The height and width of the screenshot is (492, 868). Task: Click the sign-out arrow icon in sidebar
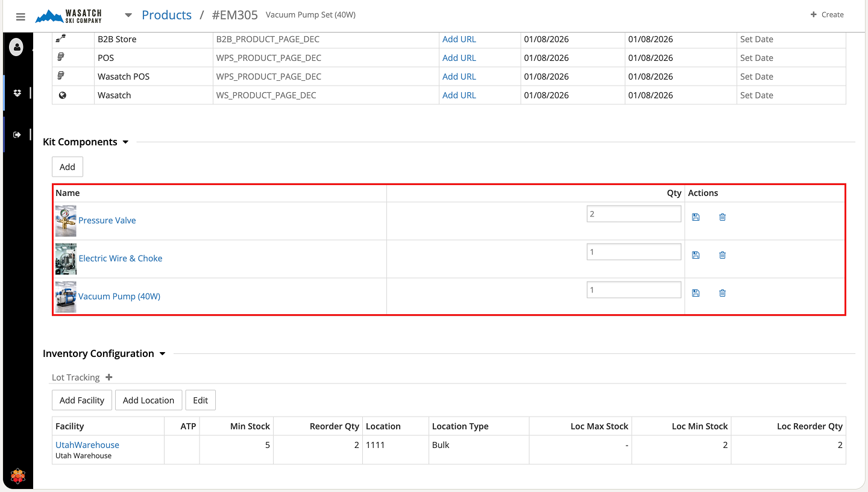17,134
